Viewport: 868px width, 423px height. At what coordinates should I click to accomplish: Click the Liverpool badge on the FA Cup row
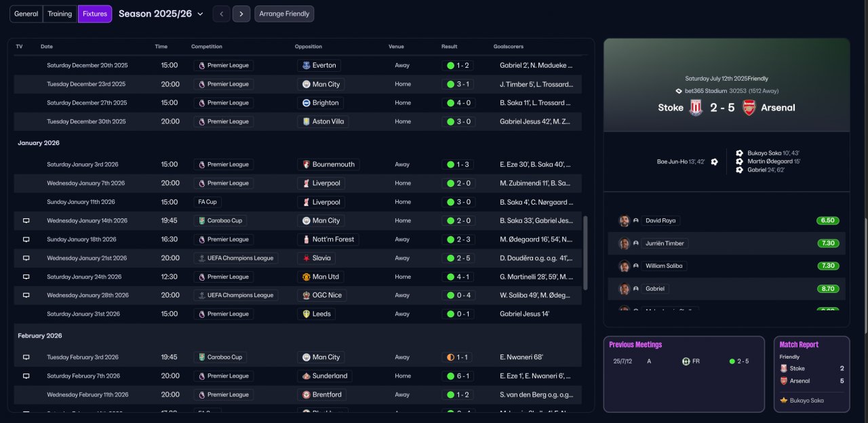click(x=306, y=202)
